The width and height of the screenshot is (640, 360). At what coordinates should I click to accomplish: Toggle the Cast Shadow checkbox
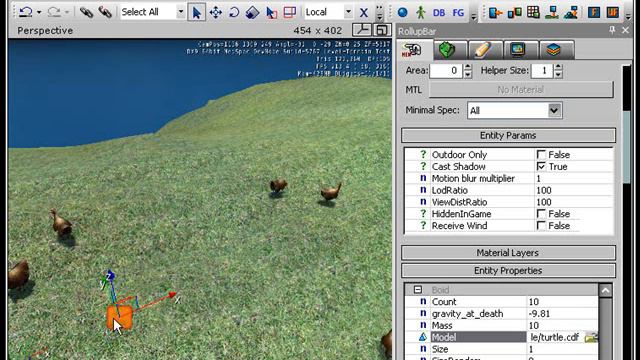541,167
